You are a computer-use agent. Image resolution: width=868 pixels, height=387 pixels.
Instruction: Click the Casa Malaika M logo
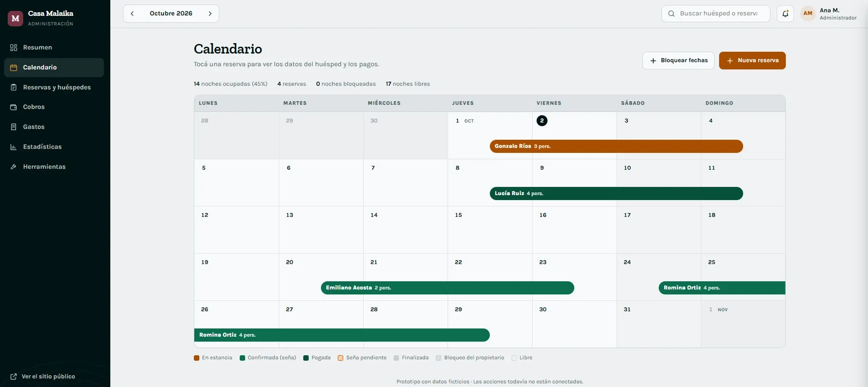point(15,18)
